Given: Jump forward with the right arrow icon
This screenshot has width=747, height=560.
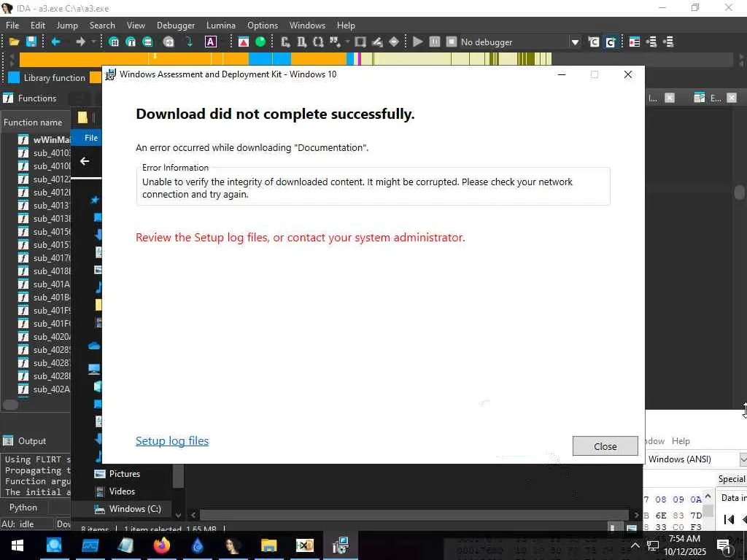Looking at the screenshot, I should 80,42.
